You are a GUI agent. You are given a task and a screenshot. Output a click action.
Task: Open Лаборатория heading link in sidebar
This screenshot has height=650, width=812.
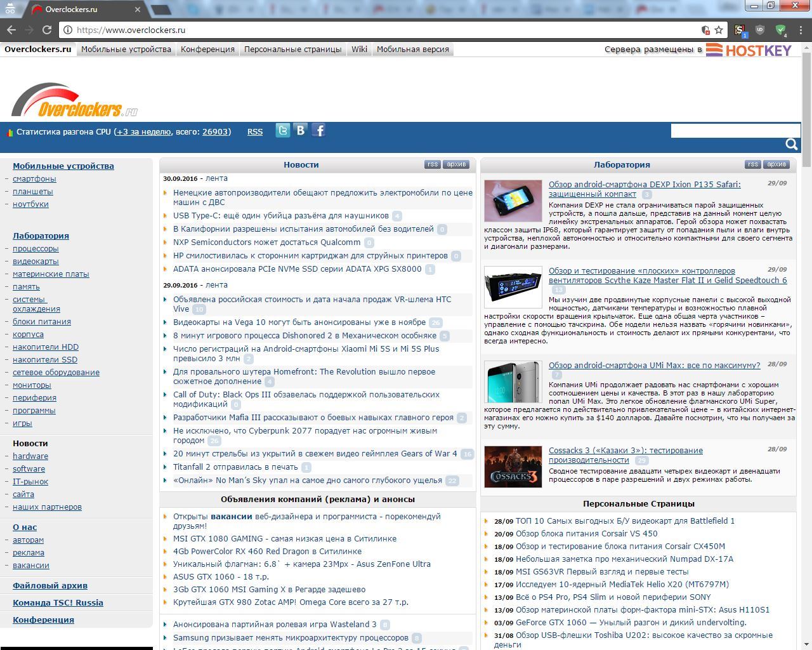(x=41, y=236)
